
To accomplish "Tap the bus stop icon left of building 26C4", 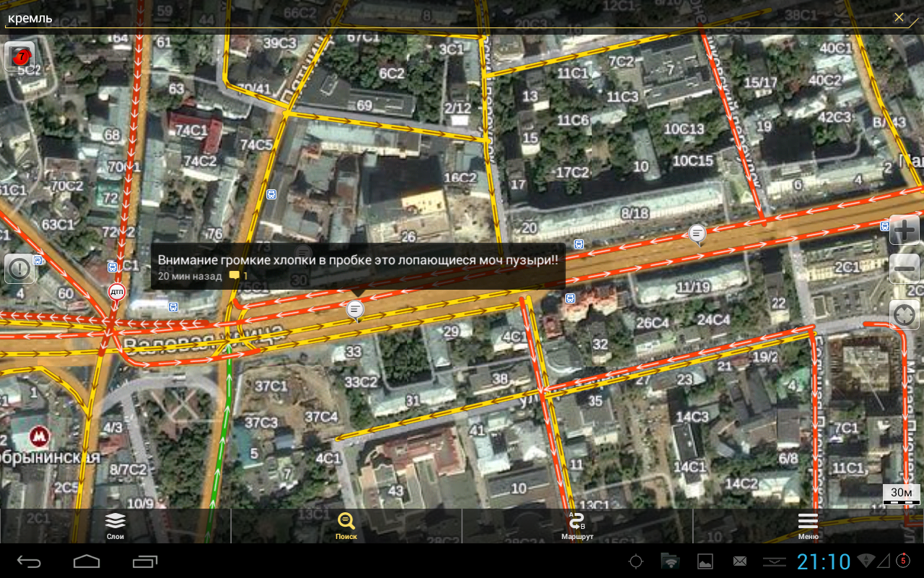I will 570,298.
